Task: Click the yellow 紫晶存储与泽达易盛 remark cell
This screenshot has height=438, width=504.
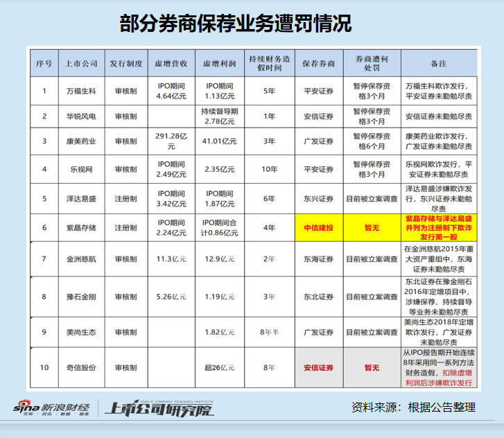Action: [x=439, y=227]
